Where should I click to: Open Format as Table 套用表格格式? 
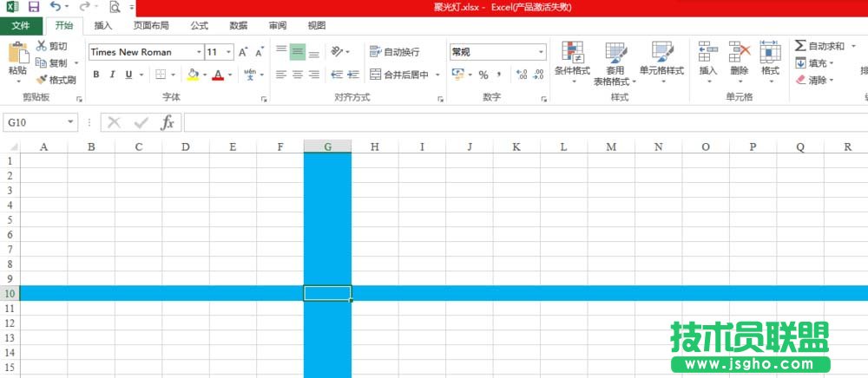(615, 63)
